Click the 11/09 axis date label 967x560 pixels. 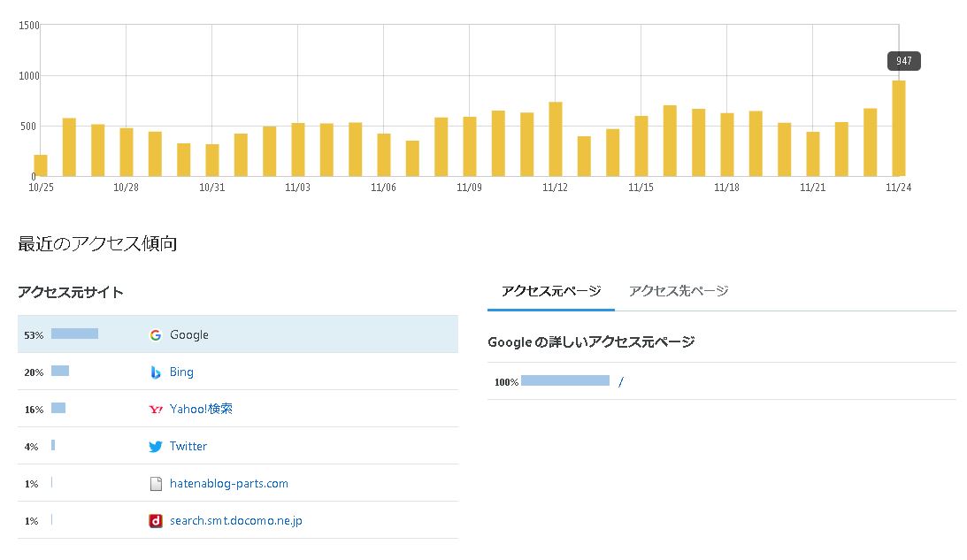469,188
